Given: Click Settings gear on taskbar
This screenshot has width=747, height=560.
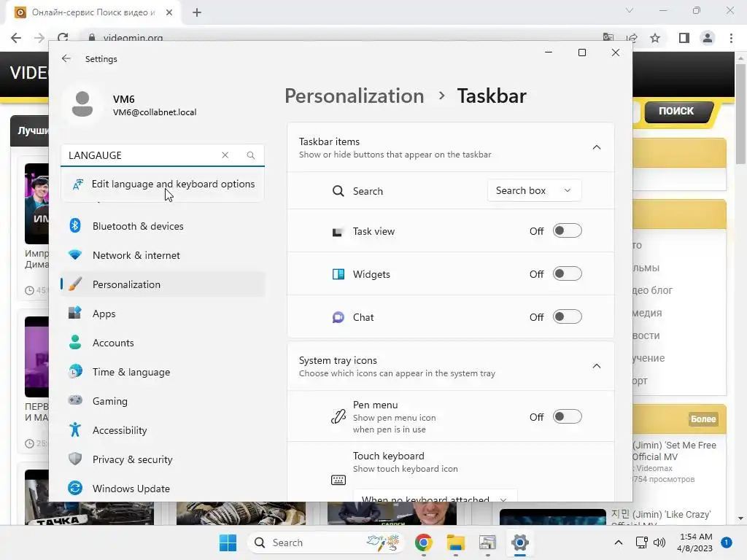Looking at the screenshot, I should [519, 542].
